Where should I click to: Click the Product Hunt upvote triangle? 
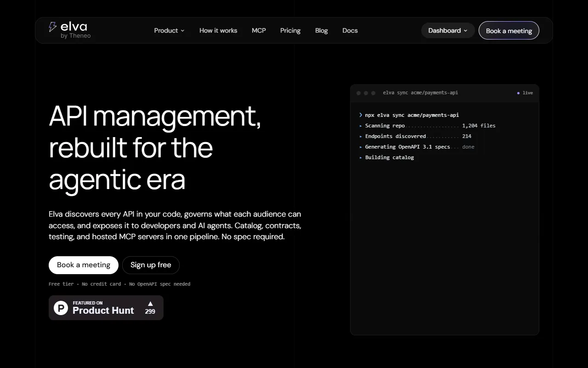[x=150, y=304]
